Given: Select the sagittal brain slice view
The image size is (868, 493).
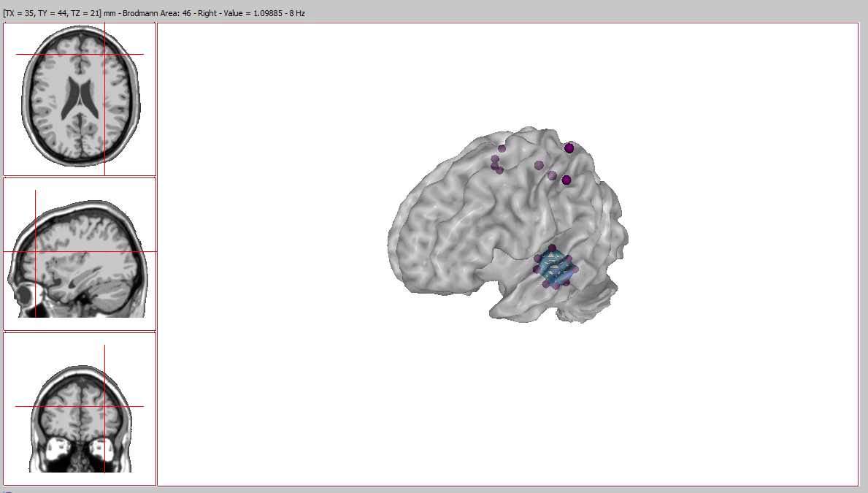Looking at the screenshot, I should pos(80,253).
